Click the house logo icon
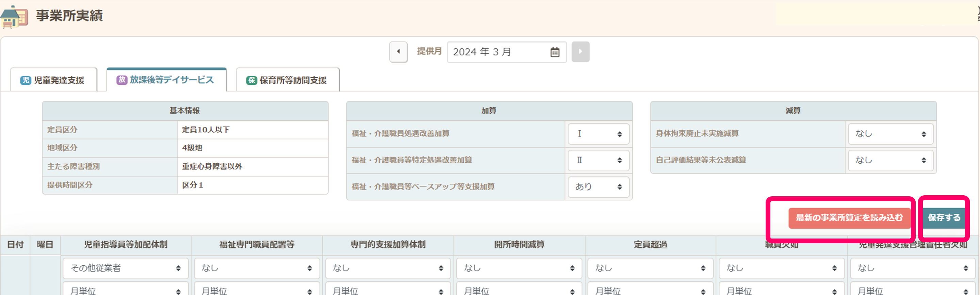 14,17
